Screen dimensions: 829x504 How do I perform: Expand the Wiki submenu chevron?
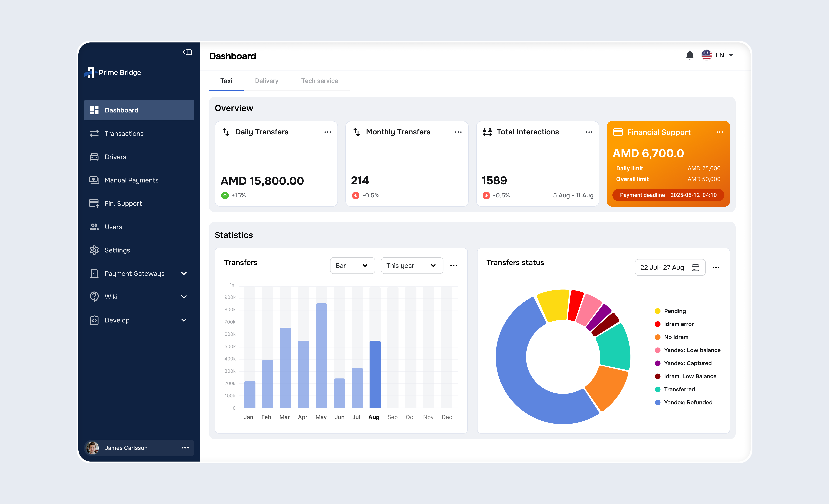[184, 297]
